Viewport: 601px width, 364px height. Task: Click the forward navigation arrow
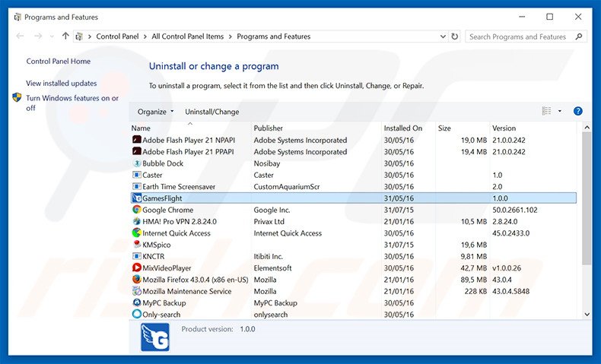[38, 36]
